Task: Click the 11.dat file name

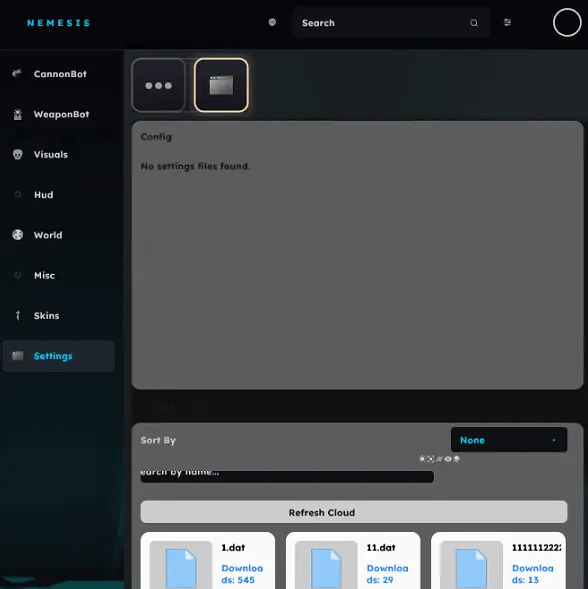Action: (381, 548)
